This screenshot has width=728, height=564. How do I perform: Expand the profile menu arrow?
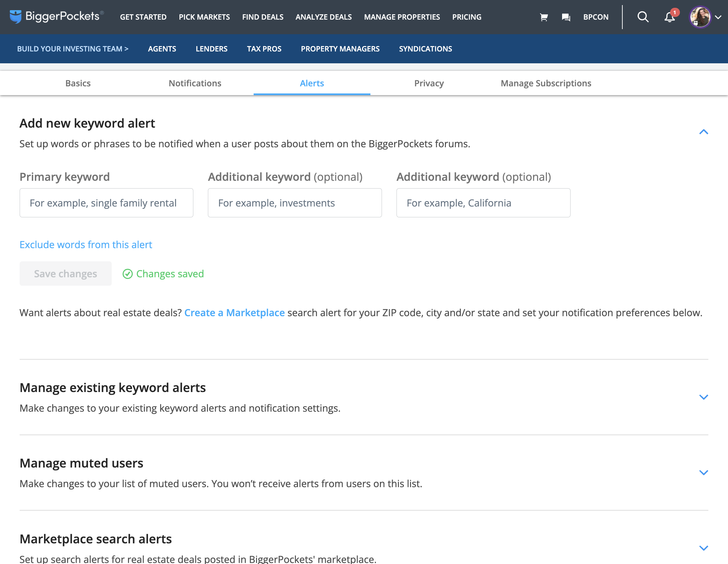coord(718,17)
